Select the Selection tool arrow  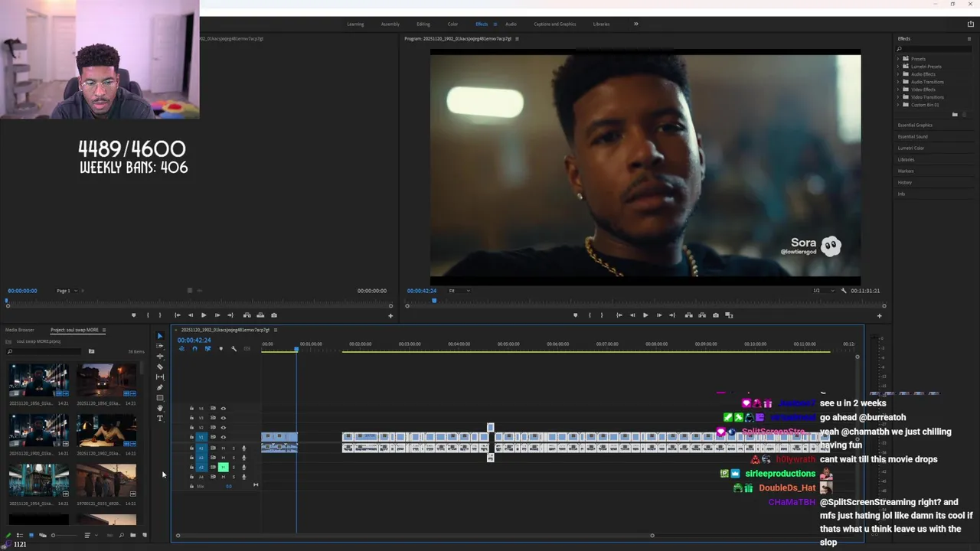coord(160,336)
